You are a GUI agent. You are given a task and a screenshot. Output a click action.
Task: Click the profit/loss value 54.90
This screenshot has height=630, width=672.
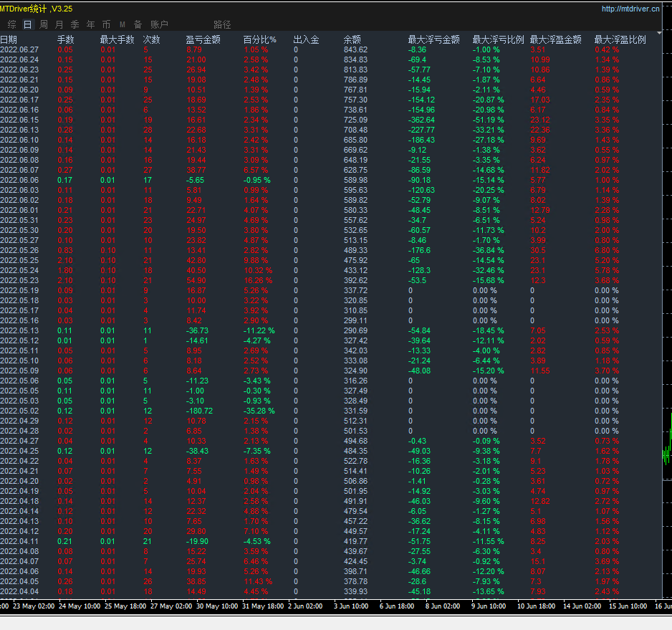[196, 280]
